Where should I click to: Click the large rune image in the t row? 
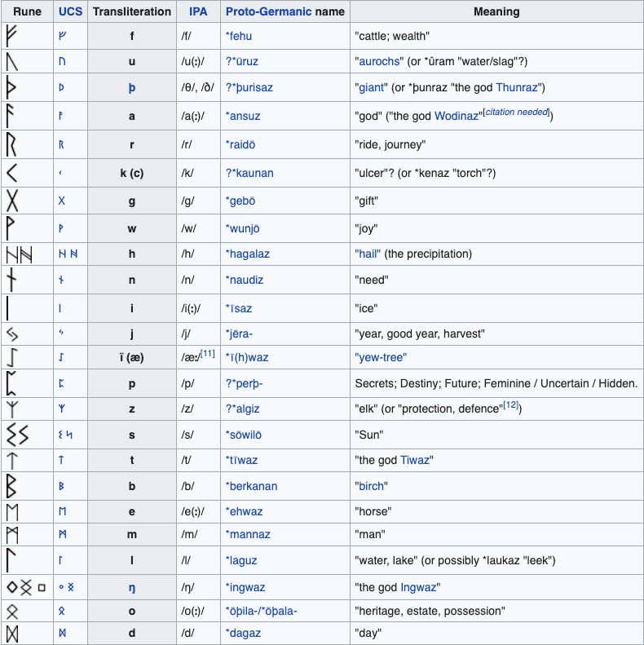pos(12,460)
